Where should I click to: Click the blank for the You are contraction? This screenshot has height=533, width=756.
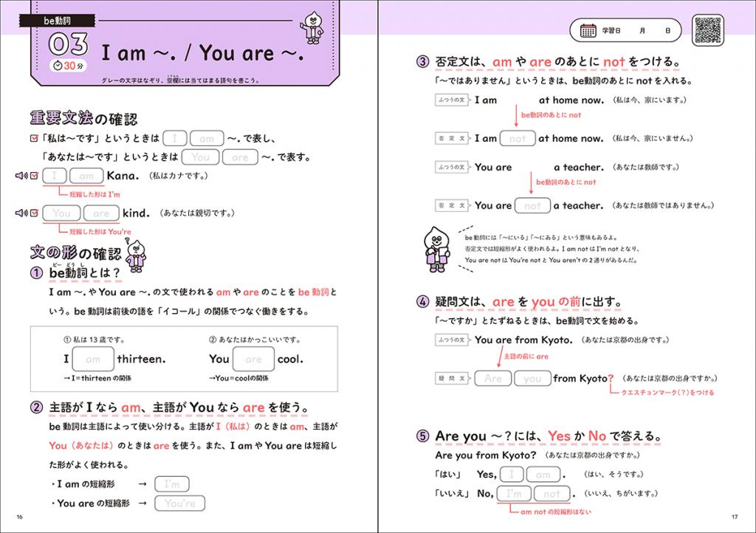coord(180,503)
